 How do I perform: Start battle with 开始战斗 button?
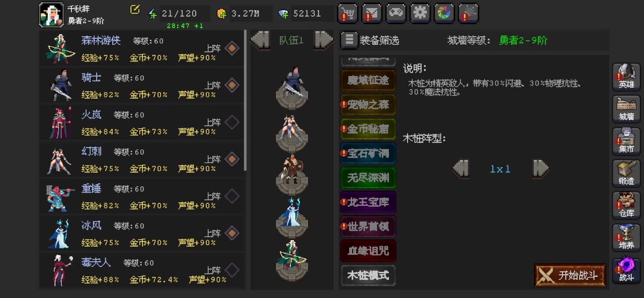pos(570,275)
